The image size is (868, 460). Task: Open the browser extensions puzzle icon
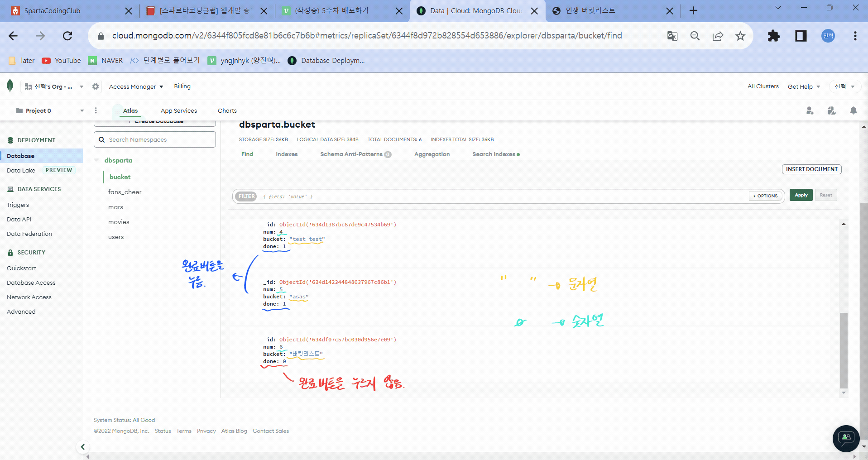coord(774,36)
